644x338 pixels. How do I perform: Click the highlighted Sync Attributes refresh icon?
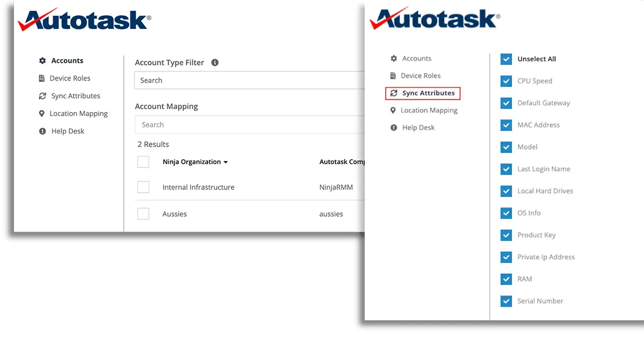(x=394, y=93)
